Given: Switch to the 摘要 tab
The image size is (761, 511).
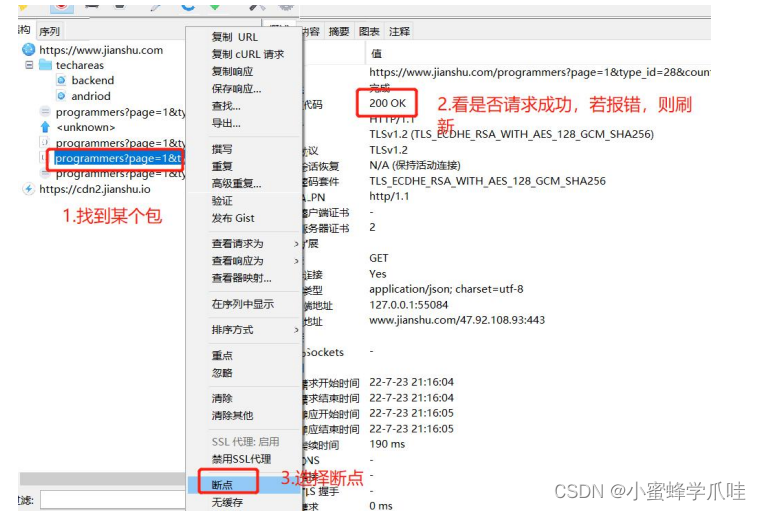Looking at the screenshot, I should click(339, 32).
